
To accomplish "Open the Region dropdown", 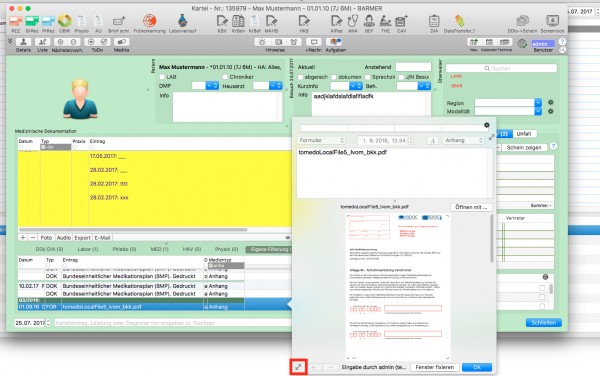I will (x=508, y=103).
